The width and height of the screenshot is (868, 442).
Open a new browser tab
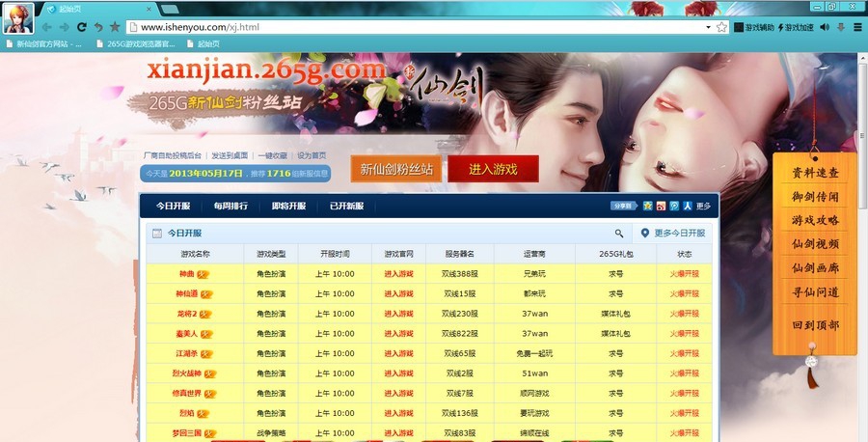170,9
